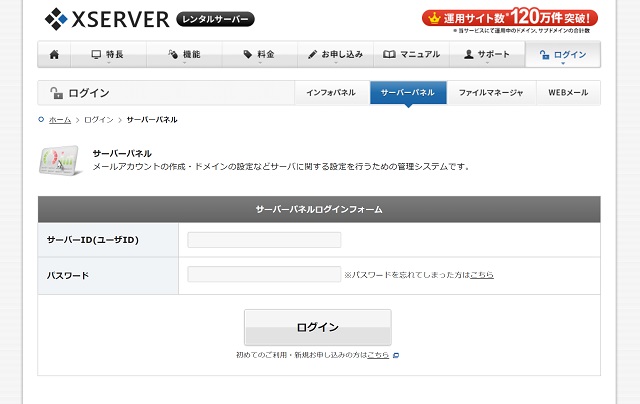The image size is (640, 404).
Task: Open the 特長 menu item
Action: click(108, 54)
